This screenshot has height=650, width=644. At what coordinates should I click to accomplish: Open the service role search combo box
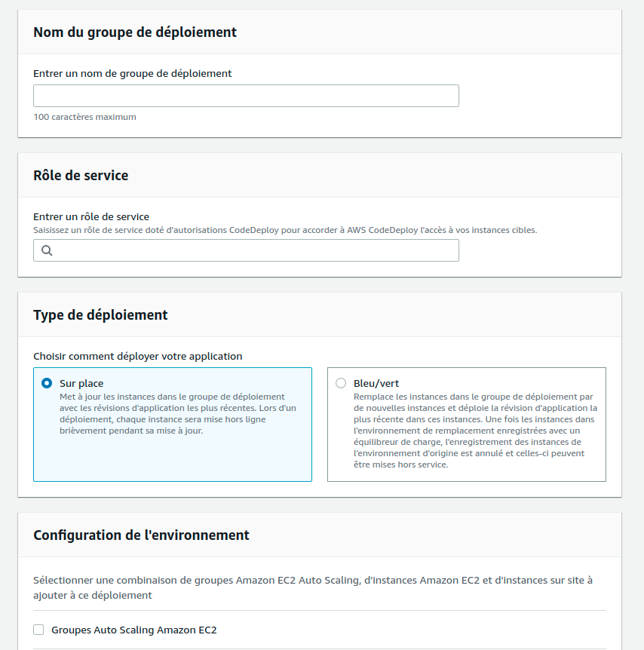(x=255, y=251)
